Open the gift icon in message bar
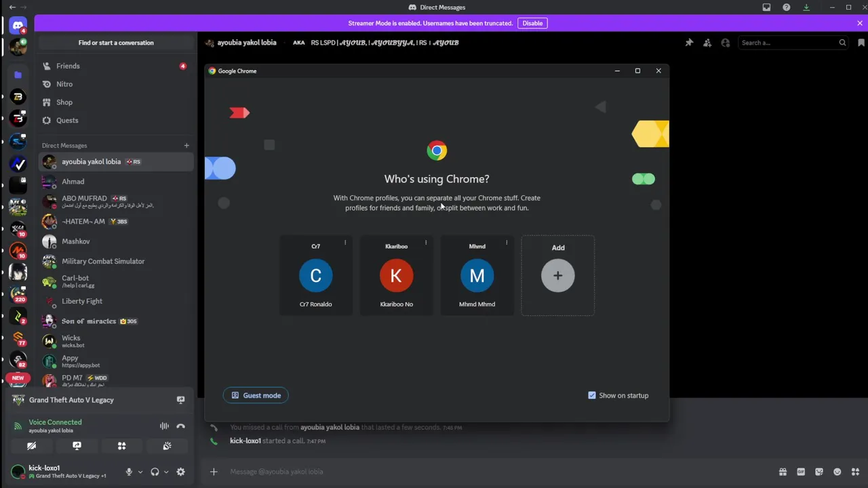The width and height of the screenshot is (868, 488). [783, 472]
